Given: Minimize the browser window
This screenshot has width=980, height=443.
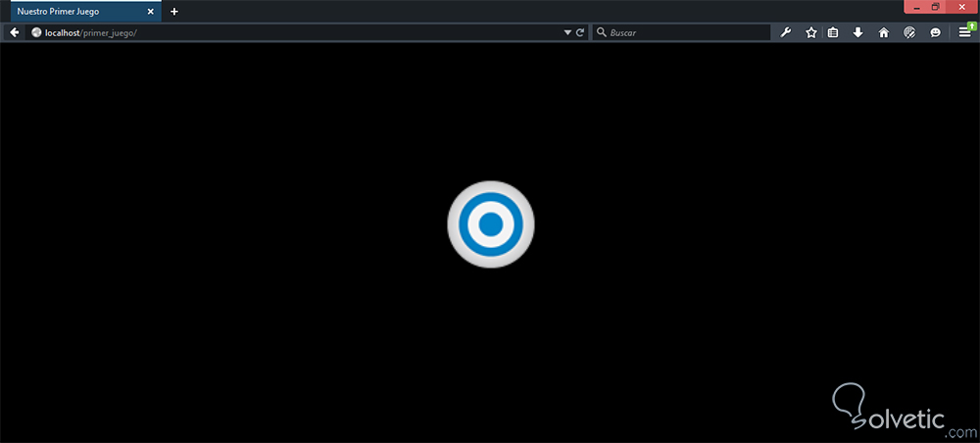Looking at the screenshot, I should click(917, 6).
